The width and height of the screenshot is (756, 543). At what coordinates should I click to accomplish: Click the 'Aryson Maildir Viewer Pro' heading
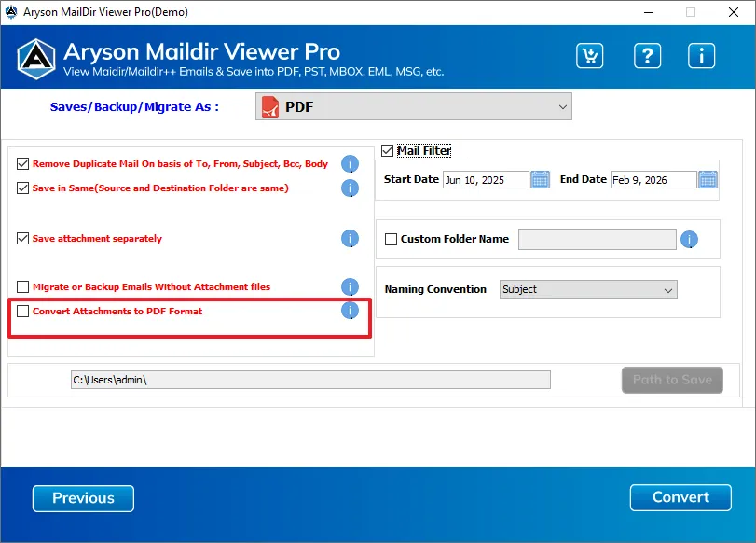202,51
